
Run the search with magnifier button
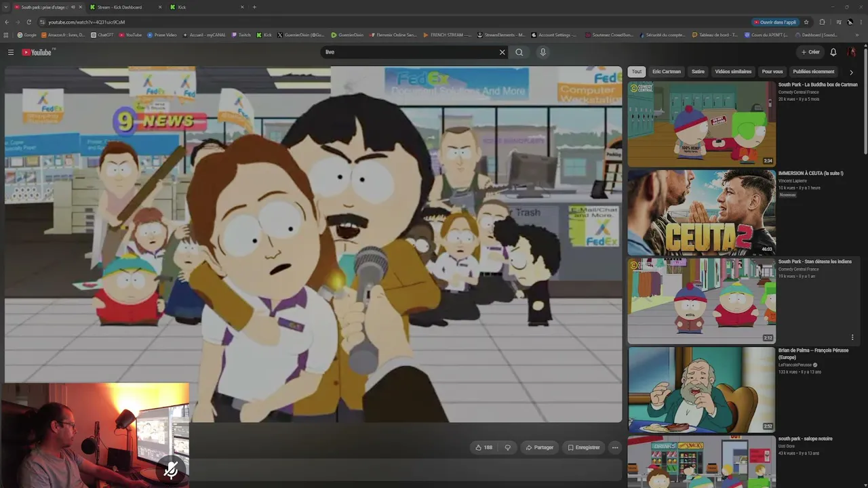(x=519, y=52)
